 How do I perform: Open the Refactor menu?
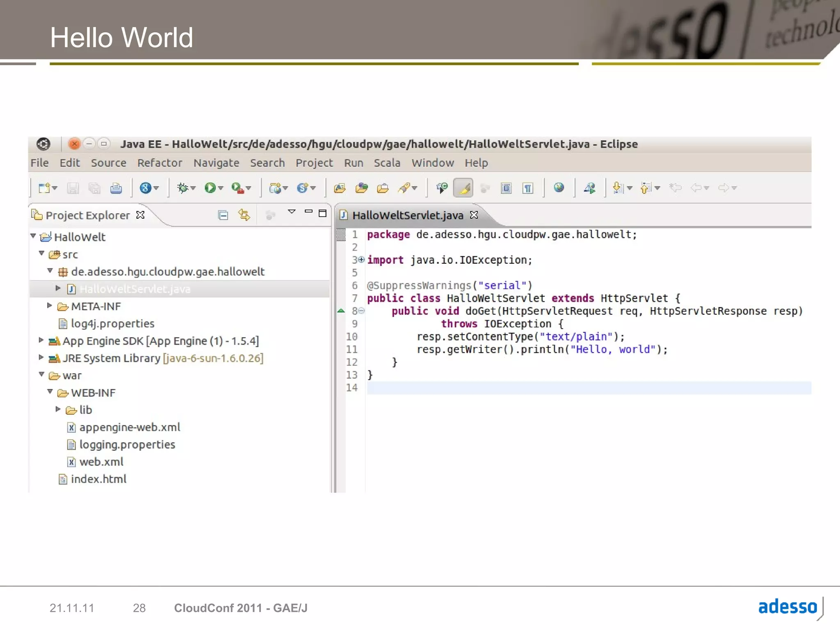[x=160, y=163]
